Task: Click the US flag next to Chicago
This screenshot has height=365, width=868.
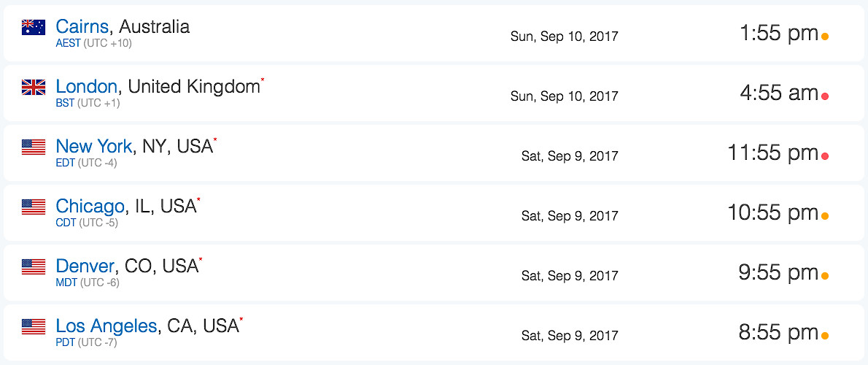Action: coord(34,207)
